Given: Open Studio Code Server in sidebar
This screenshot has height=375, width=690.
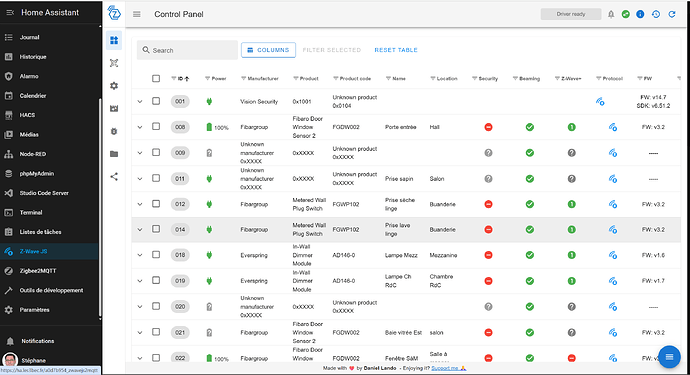Looking at the screenshot, I should tap(50, 193).
